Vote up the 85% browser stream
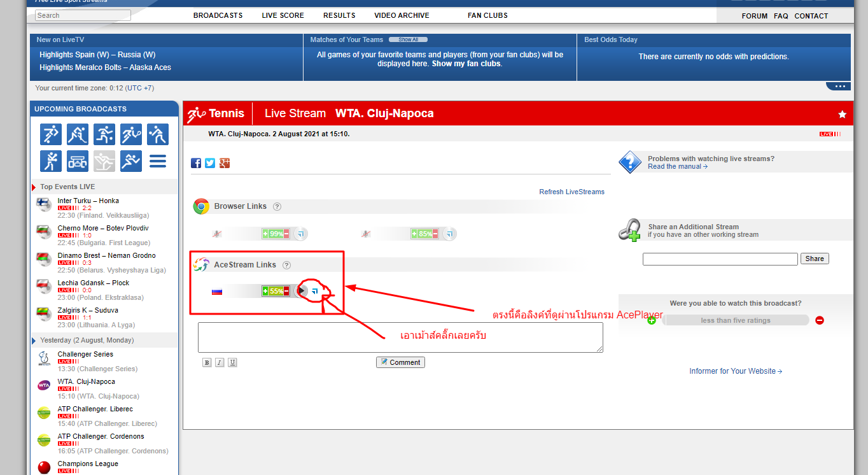This screenshot has width=868, height=475. pyautogui.click(x=414, y=234)
